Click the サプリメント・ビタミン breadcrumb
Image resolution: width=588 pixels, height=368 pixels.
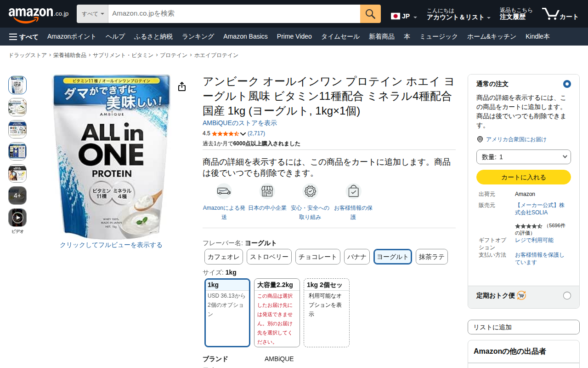(x=123, y=55)
